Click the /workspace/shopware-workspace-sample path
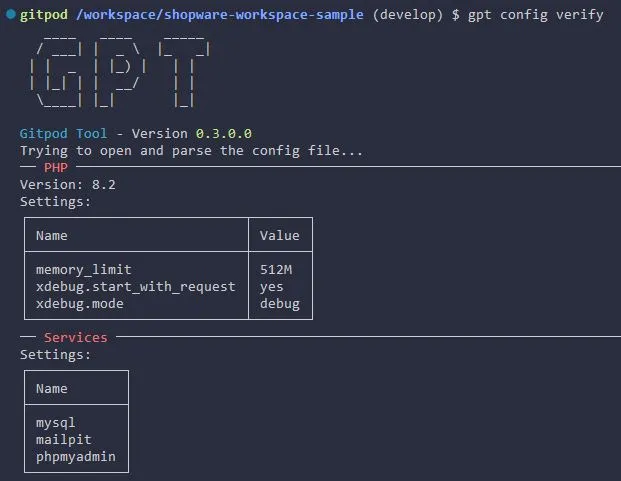 coord(219,15)
